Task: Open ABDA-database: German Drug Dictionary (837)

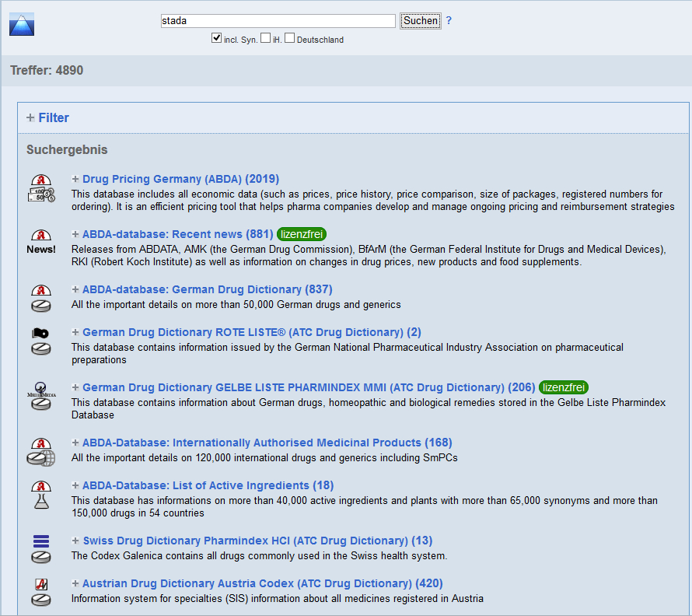Action: click(x=208, y=289)
